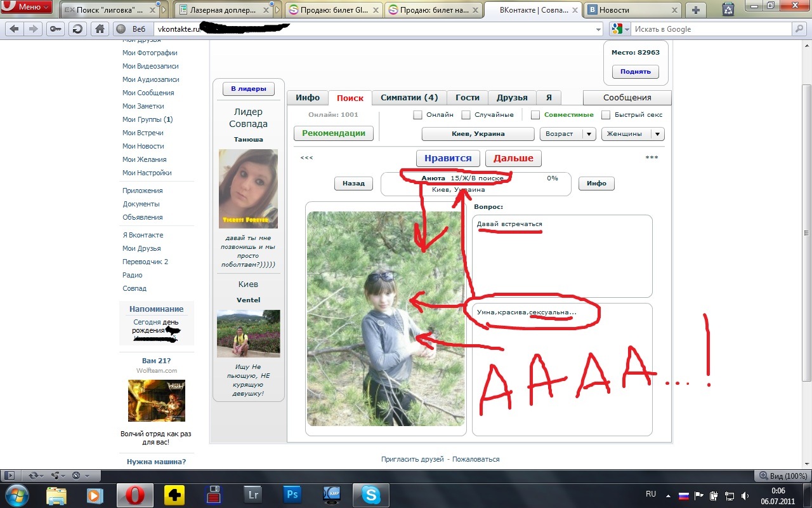The width and height of the screenshot is (812, 508).
Task: Click Танюша leader profile photo
Action: tap(248, 189)
